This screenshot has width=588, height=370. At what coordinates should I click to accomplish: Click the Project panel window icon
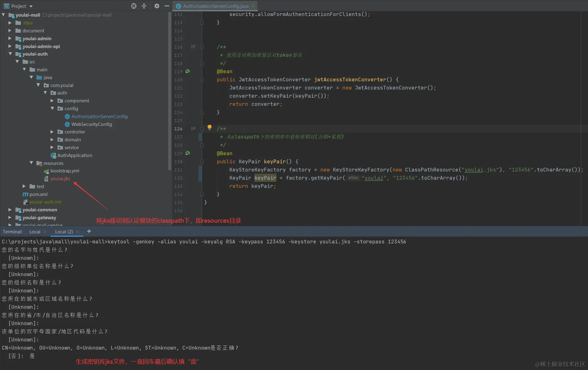(x=6, y=6)
